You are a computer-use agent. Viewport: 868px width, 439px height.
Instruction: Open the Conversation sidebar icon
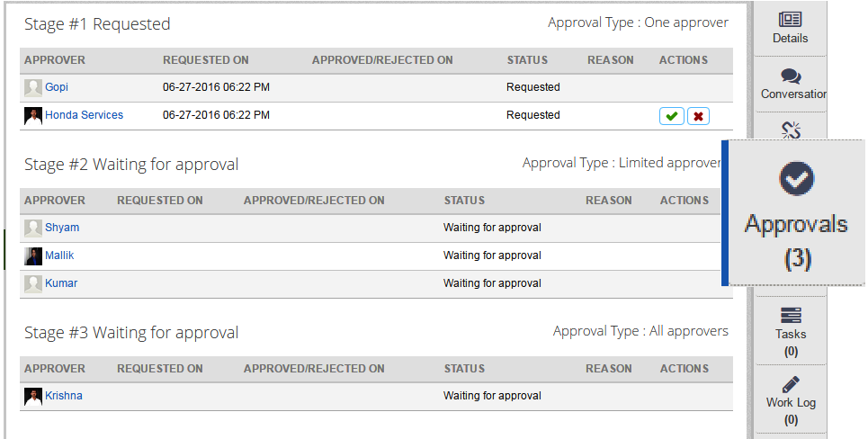(x=791, y=76)
